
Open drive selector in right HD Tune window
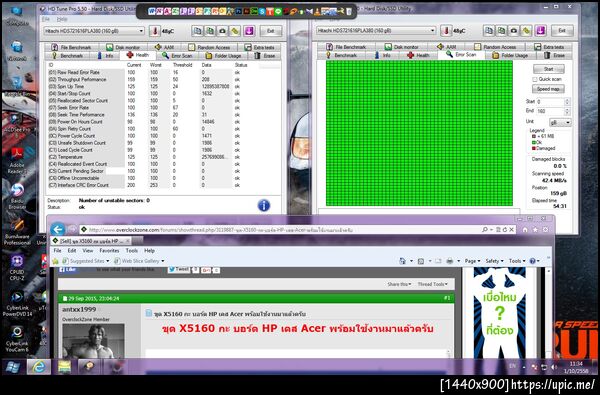point(376,30)
